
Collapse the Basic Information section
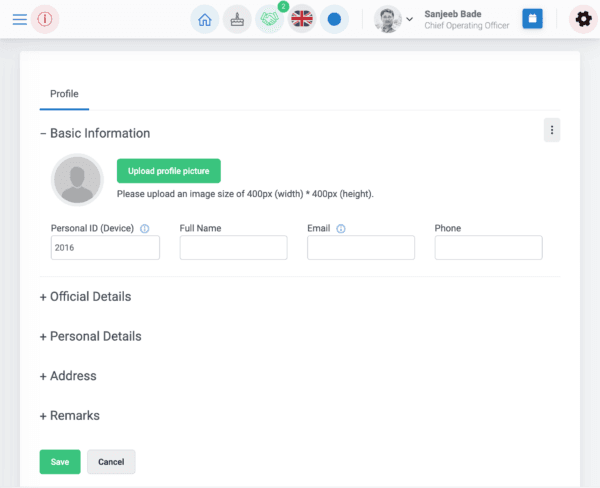tap(95, 133)
